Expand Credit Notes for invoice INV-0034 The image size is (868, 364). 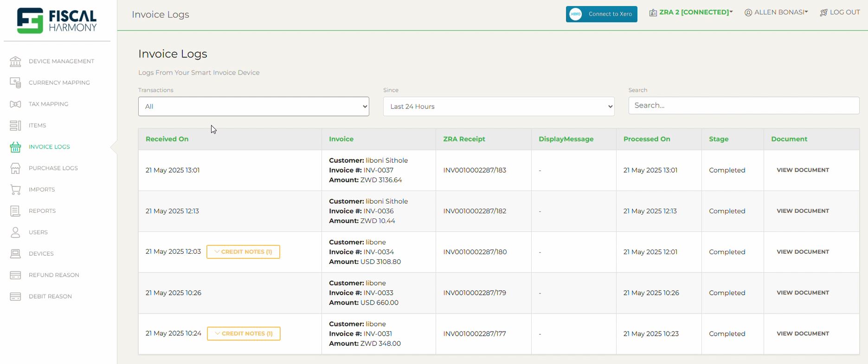coord(243,252)
